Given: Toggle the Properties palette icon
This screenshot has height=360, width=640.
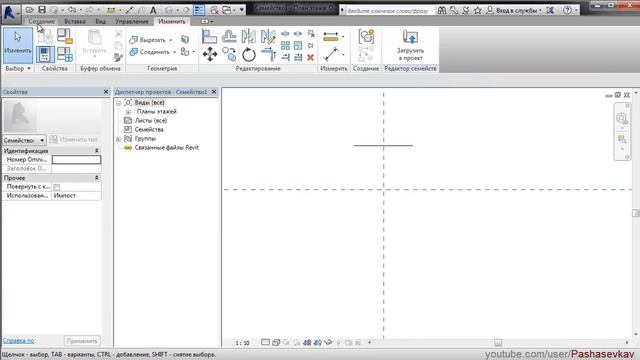Looking at the screenshot, I should [x=45, y=54].
